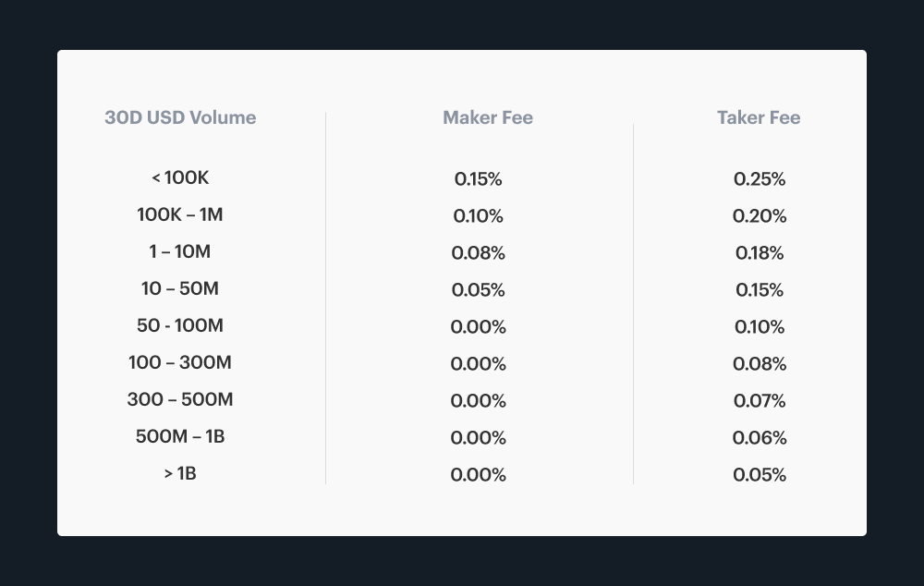Click the Maker Fee column header
The image size is (924, 586).
coord(488,117)
